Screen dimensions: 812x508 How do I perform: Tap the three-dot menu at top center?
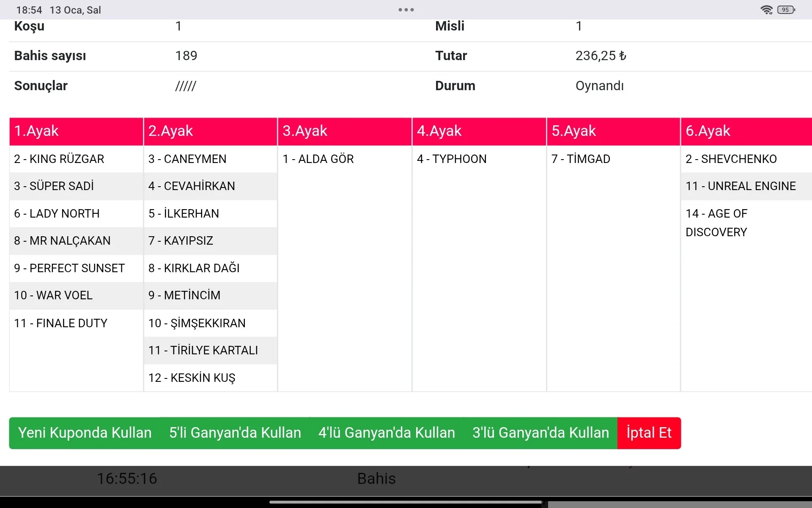coord(406,10)
